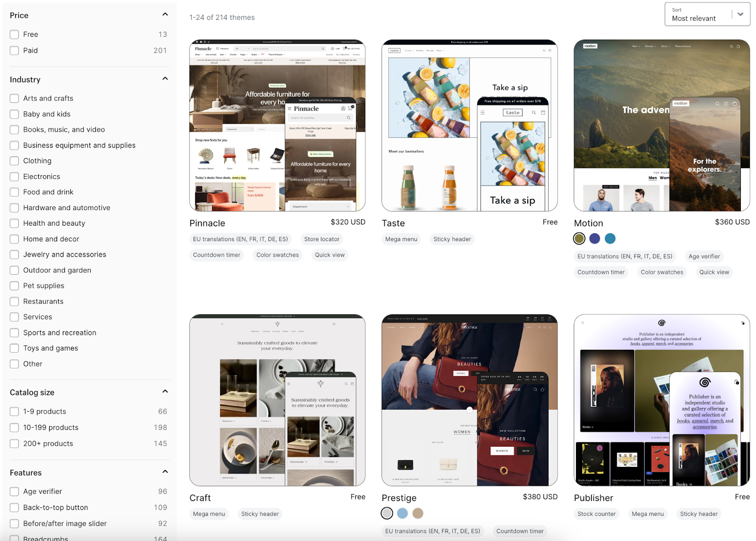Viewport: 756px width, 541px height.
Task: Select Sports and recreation checkbox
Action: [x=14, y=333]
